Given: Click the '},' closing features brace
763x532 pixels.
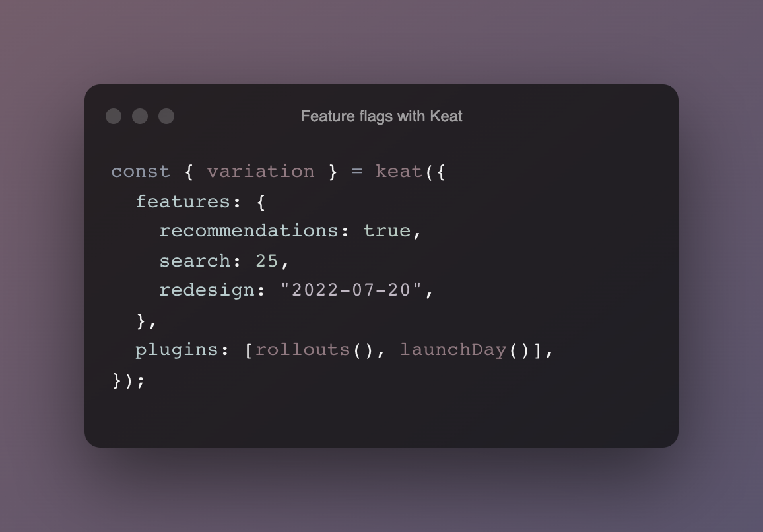Looking at the screenshot, I should pyautogui.click(x=146, y=321).
